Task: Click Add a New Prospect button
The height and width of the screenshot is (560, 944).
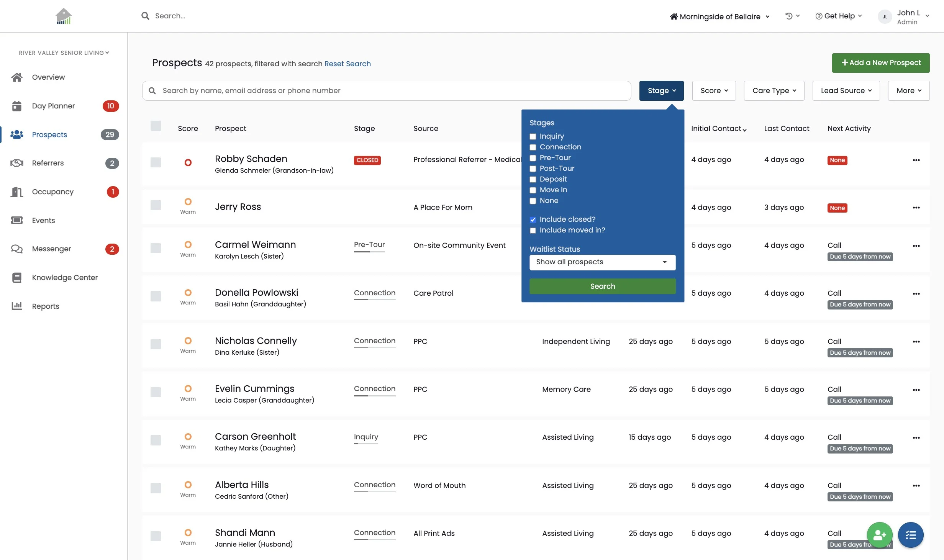Action: (881, 63)
